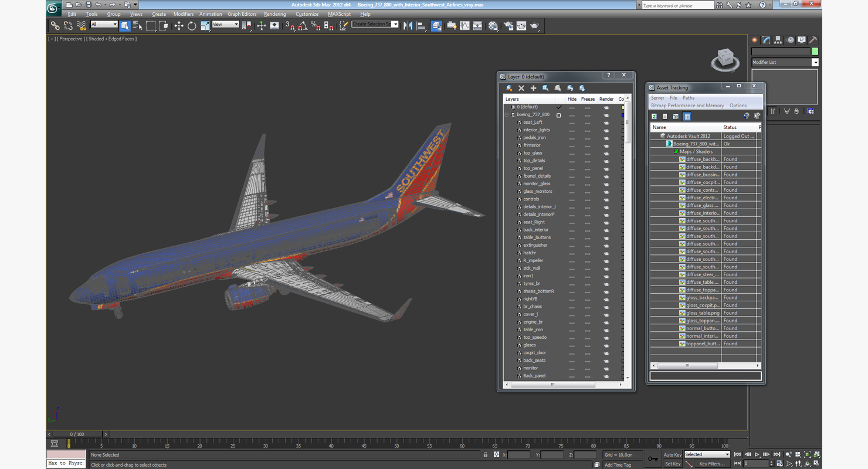Open the Rendering menu
Image resolution: width=868 pixels, height=469 pixels.
[275, 14]
